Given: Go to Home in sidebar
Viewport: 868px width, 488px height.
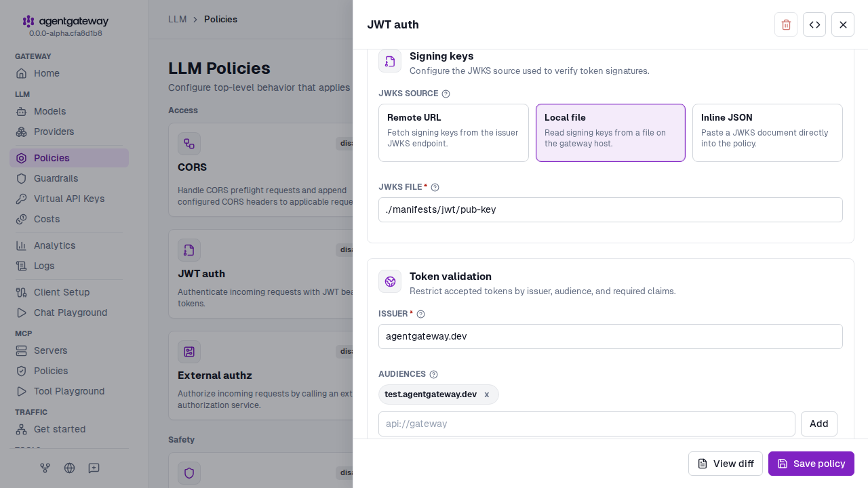Looking at the screenshot, I should [69, 73].
